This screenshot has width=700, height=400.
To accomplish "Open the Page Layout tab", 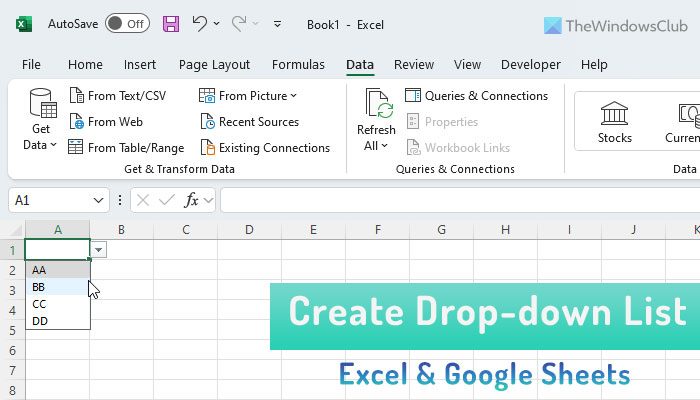I will [214, 65].
